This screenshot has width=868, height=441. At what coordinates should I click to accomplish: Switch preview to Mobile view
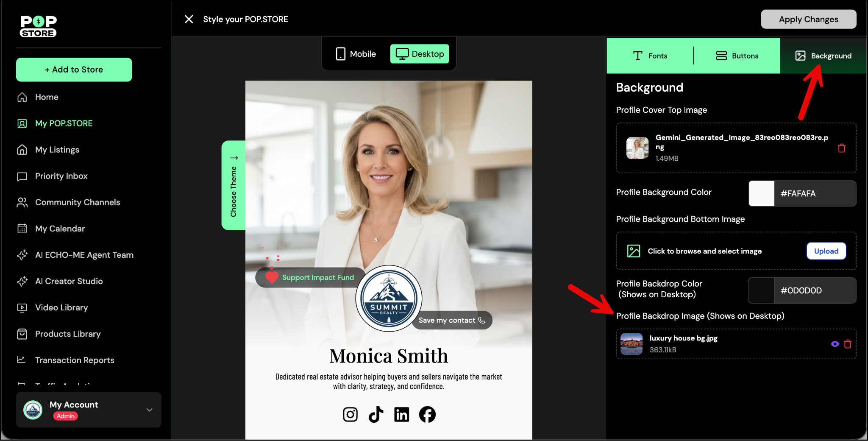(356, 54)
